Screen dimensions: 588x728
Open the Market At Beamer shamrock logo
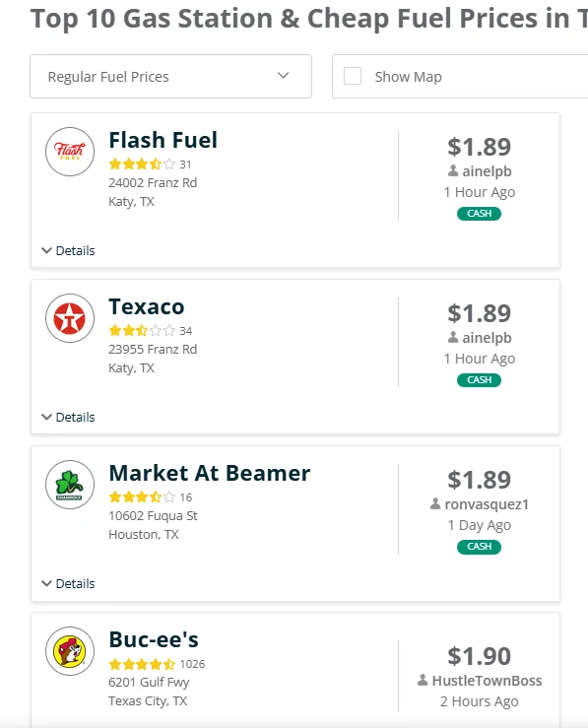tap(70, 485)
